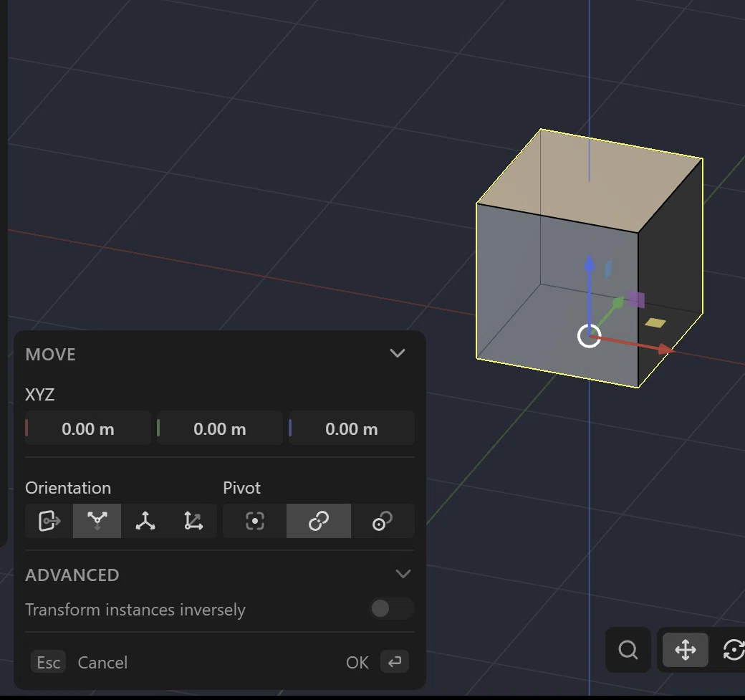Click the rotate tool icon
The image size is (745, 700).
pos(733,650)
